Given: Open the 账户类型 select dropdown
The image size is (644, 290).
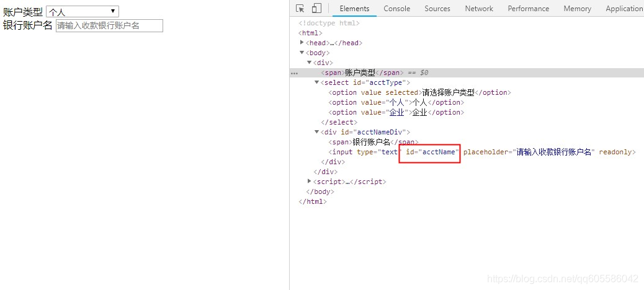Looking at the screenshot, I should [x=83, y=12].
